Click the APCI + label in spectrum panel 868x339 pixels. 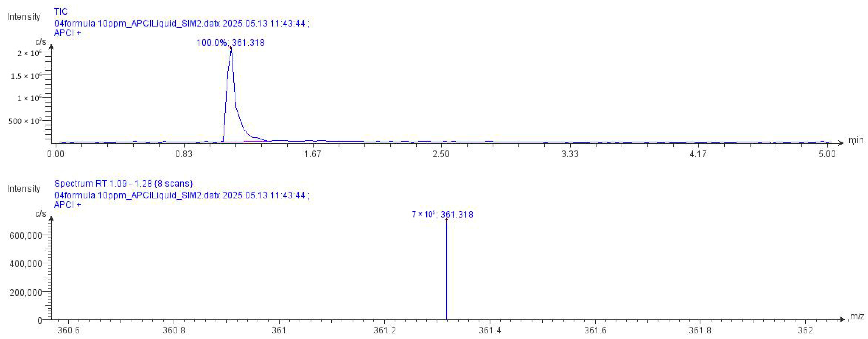pyautogui.click(x=67, y=205)
